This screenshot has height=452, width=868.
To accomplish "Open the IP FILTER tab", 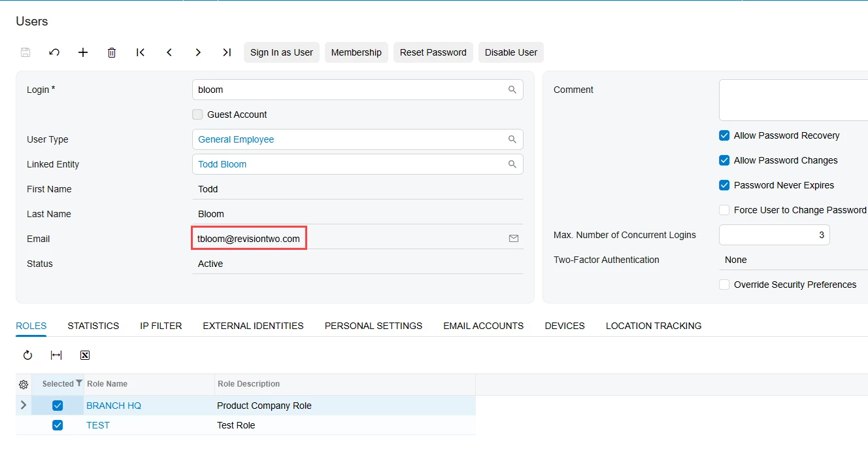I will (x=161, y=326).
